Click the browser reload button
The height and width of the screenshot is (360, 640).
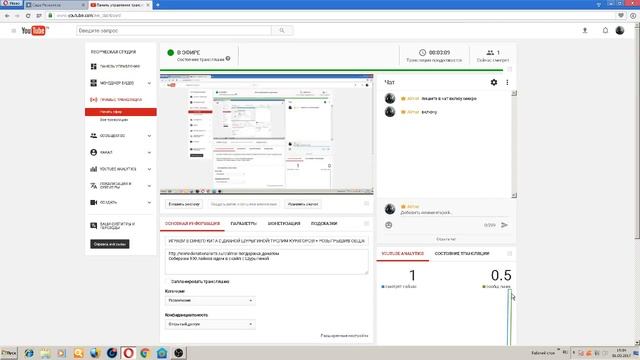click(x=28, y=16)
